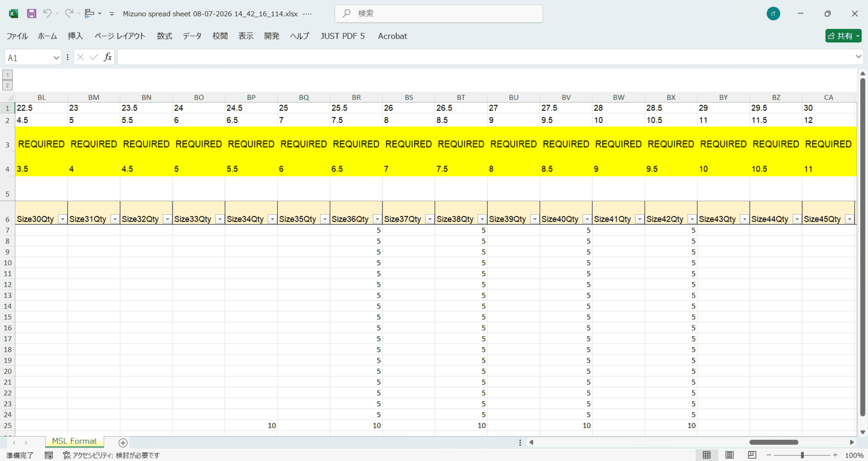
Task: Open Size35Qty filter dropdown
Action: coord(324,219)
